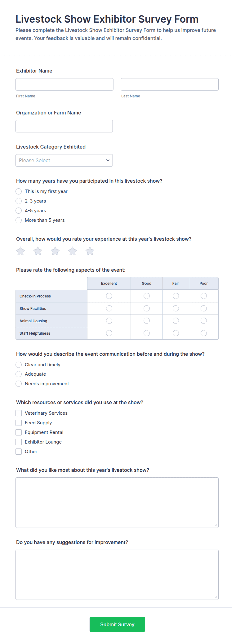Focus the First Name input field
This screenshot has height=644, width=232.
(64, 84)
